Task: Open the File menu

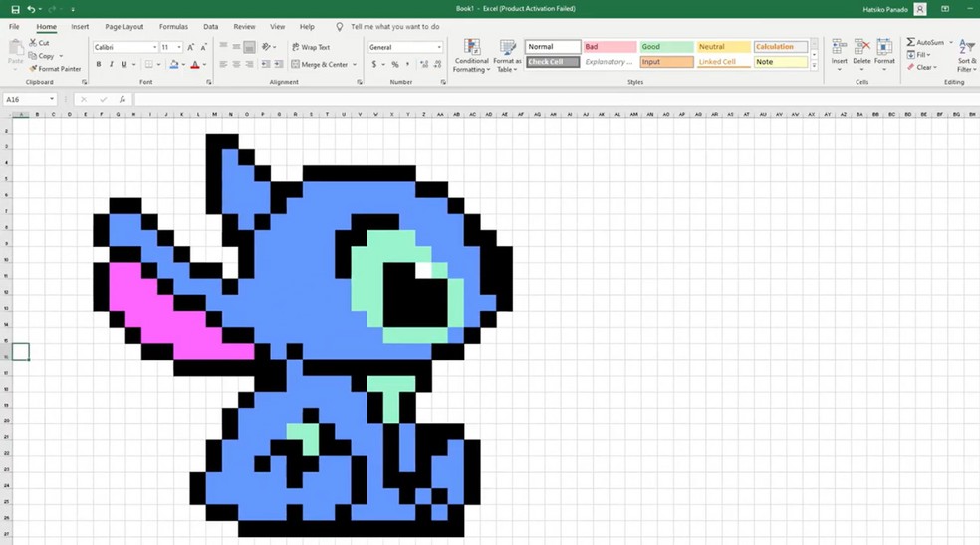Action: point(14,26)
